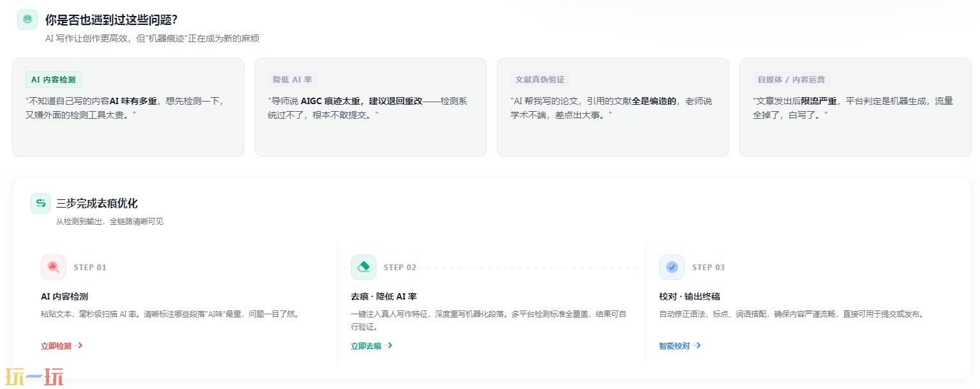Click the green arrows icon for 三步完成去痕优化
The image size is (980, 389).
pyautogui.click(x=41, y=203)
